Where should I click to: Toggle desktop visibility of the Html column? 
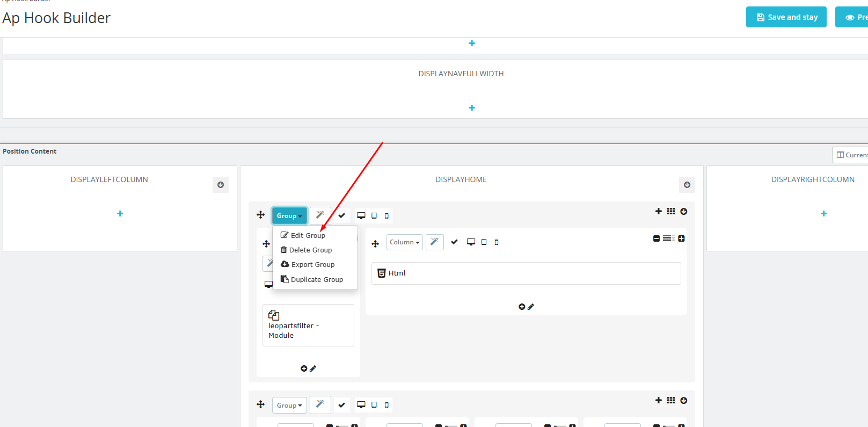(471, 242)
